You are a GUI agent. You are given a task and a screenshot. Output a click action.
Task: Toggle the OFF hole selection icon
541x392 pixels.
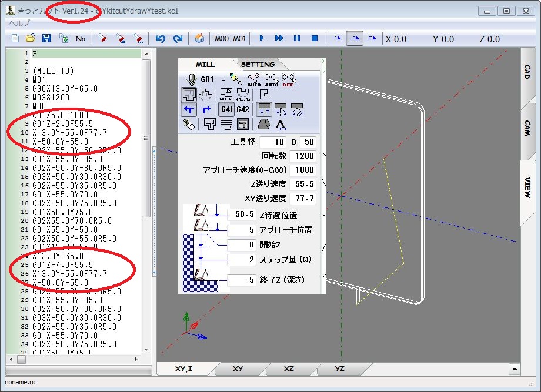(289, 80)
